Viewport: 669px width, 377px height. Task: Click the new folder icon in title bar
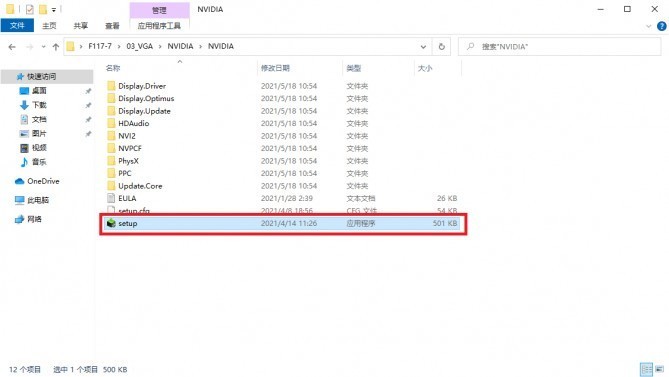[43, 9]
